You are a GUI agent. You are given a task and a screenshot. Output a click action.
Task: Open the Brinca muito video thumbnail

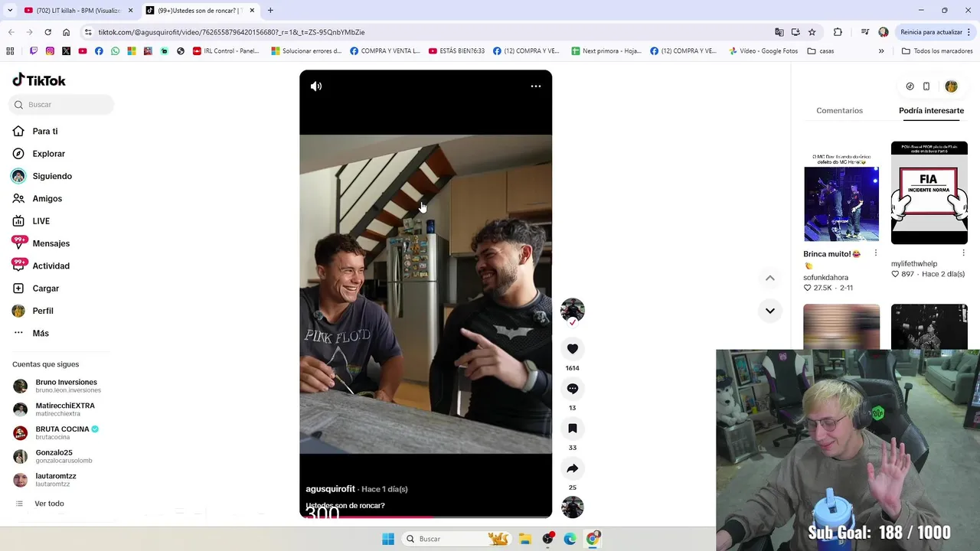pyautogui.click(x=841, y=192)
